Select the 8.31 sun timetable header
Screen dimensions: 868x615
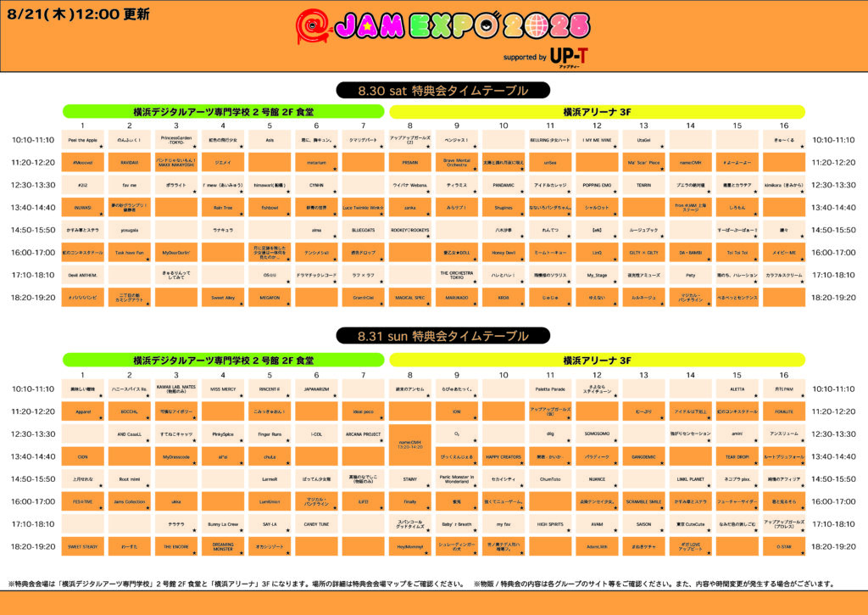pyautogui.click(x=433, y=336)
